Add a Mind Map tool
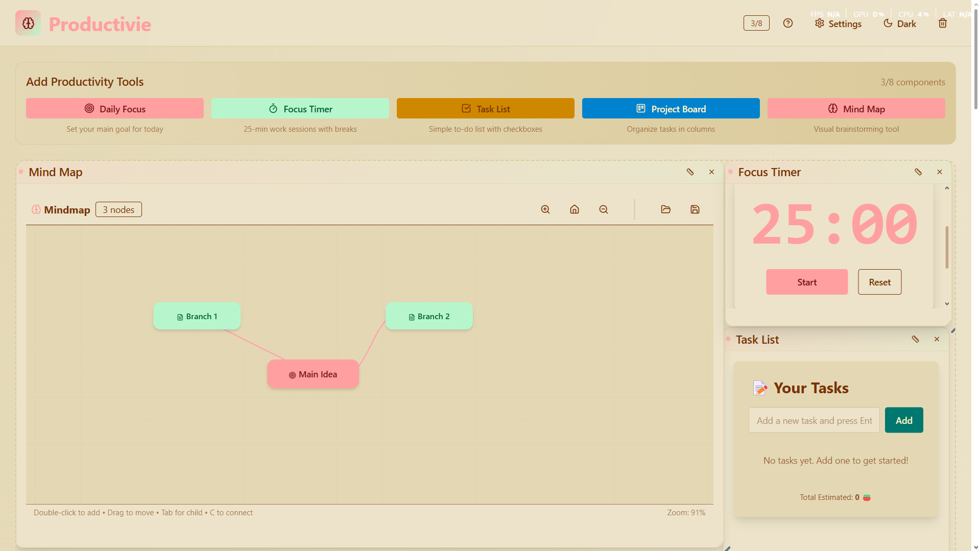This screenshot has height=551, width=980. pos(856,108)
